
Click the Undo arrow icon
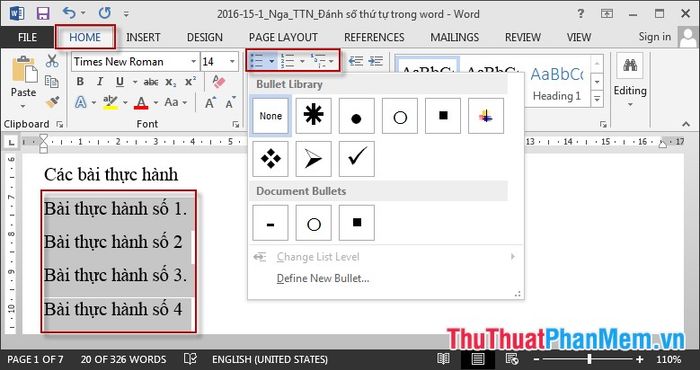tap(69, 13)
